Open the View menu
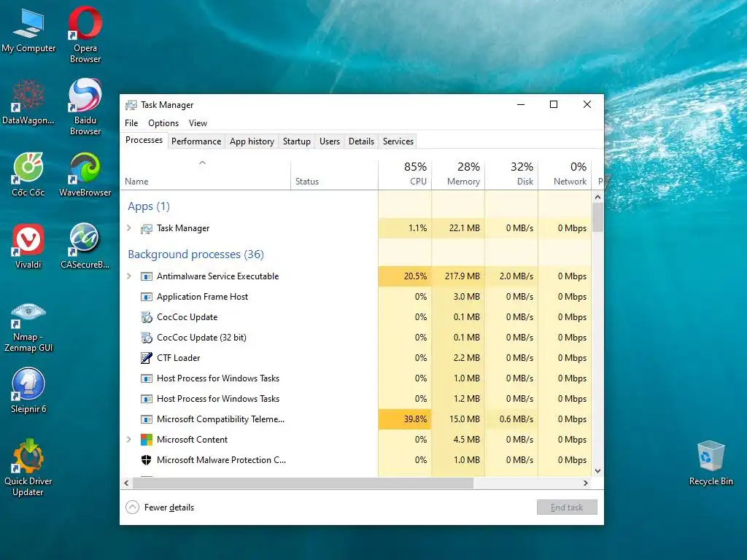Image resolution: width=747 pixels, height=560 pixels. point(198,123)
